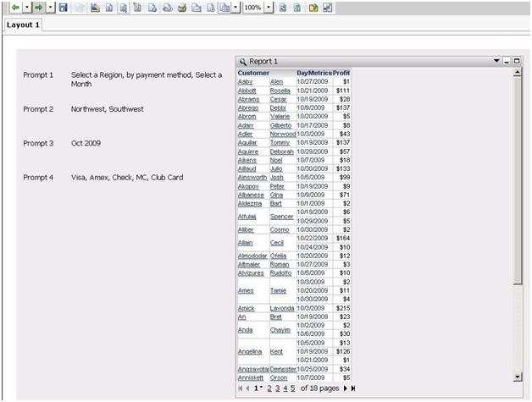
Task: Go to next page arrow
Action: pos(345,388)
